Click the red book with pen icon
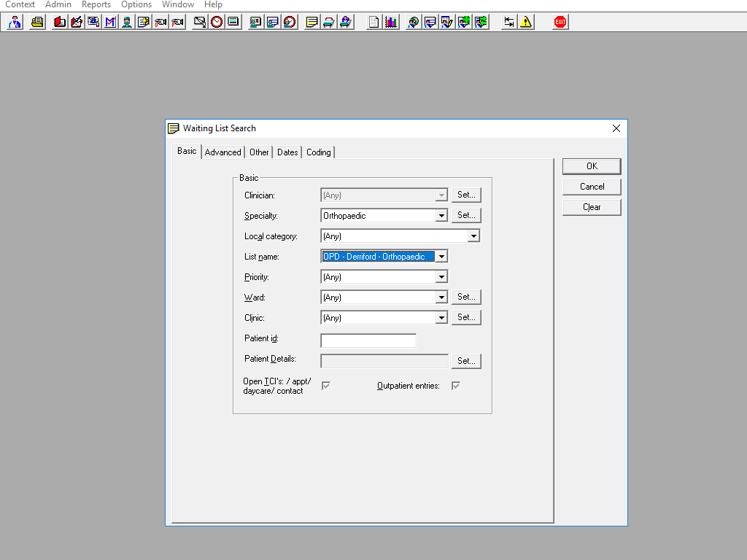747x560 pixels. tap(76, 22)
